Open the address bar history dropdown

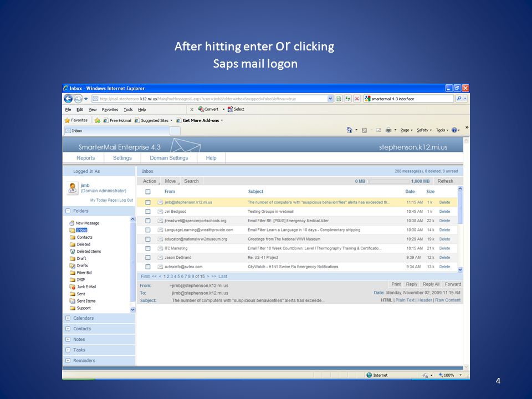coord(330,99)
